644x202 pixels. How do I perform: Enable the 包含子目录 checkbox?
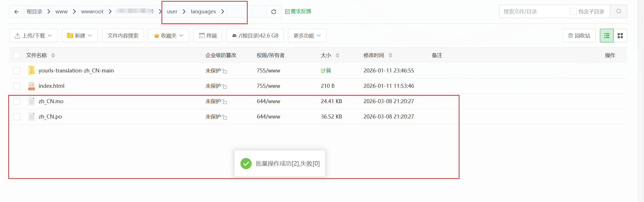573,11
